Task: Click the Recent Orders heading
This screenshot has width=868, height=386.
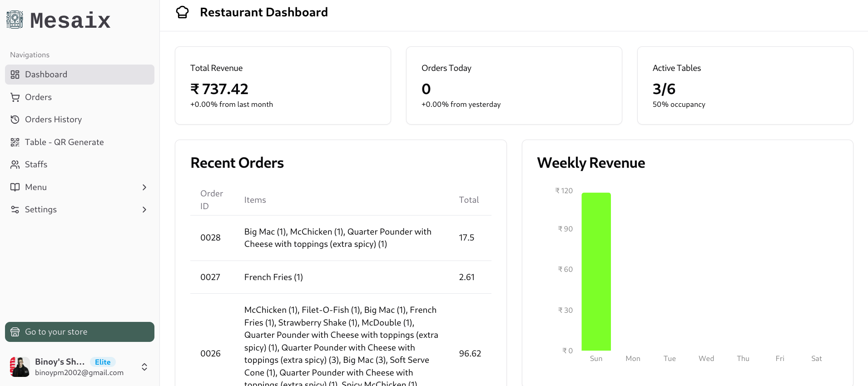Action: tap(237, 163)
